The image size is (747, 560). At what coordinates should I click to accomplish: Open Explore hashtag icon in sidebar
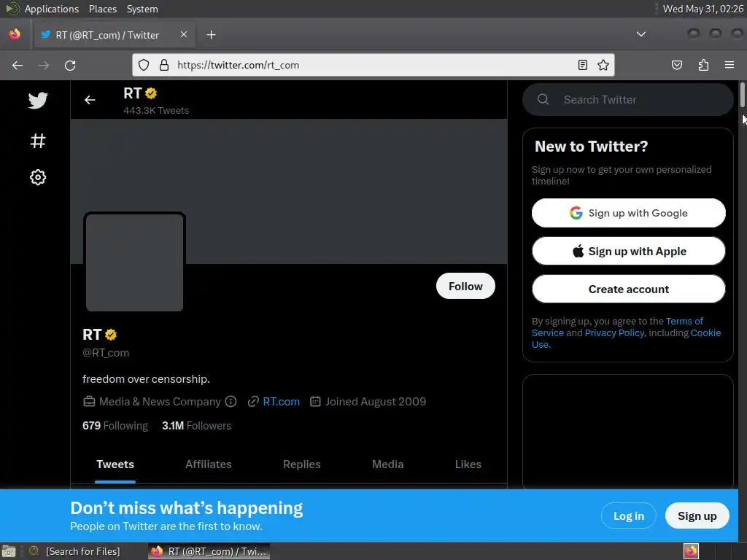[x=38, y=141]
